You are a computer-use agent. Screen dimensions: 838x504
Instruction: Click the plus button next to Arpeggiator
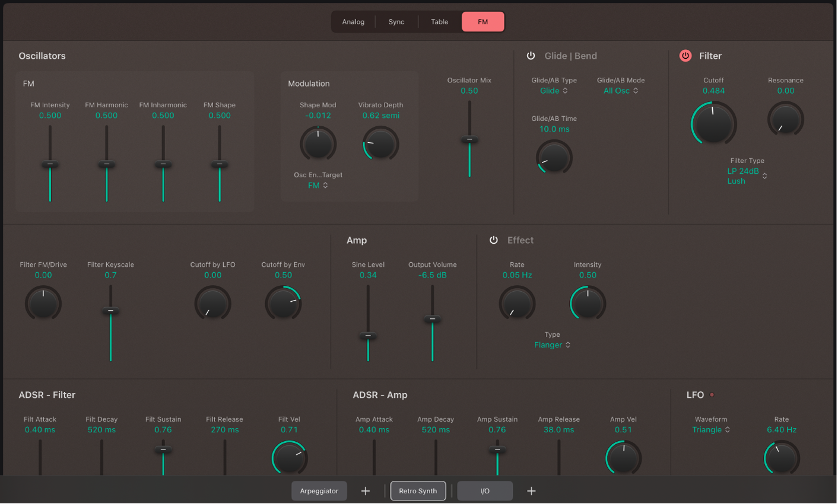point(366,490)
